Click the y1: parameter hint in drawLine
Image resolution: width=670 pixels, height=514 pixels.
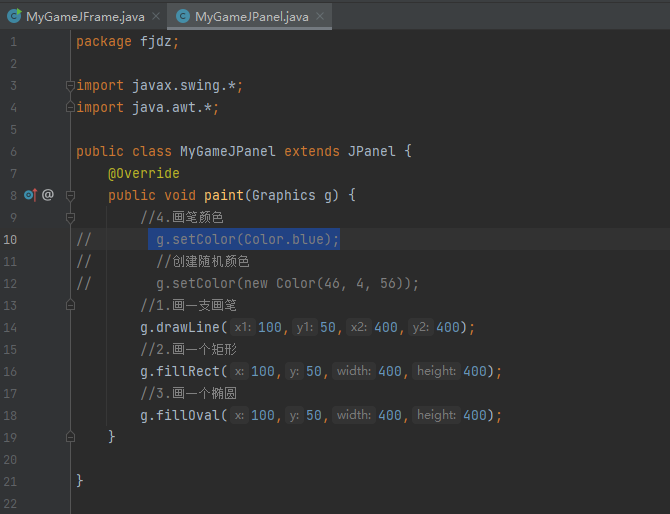[x=305, y=327]
